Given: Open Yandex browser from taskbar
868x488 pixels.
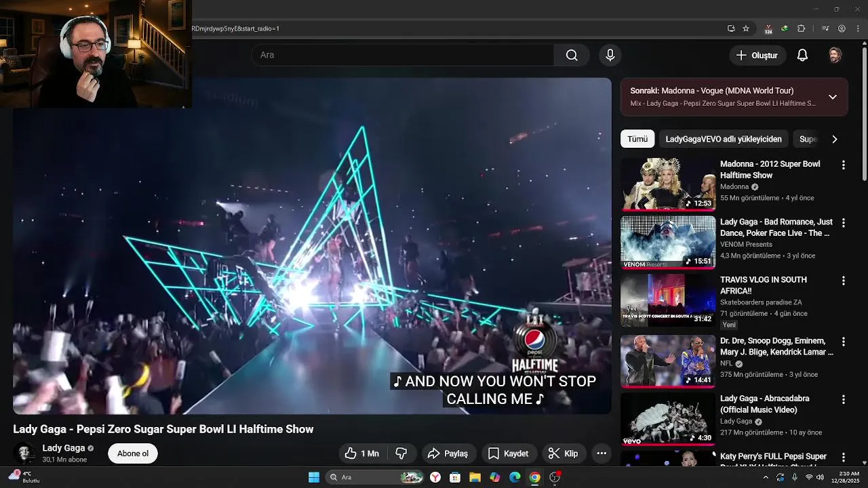Looking at the screenshot, I should [435, 477].
